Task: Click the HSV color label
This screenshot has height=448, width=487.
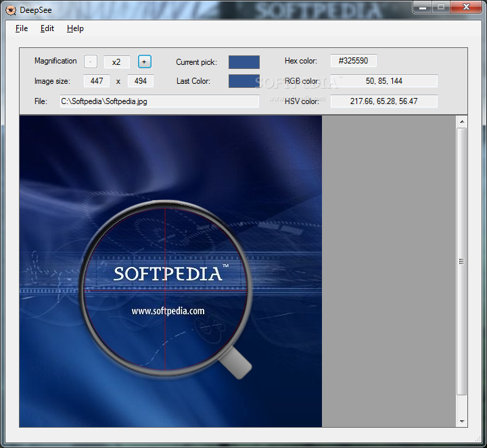Action: 302,101
